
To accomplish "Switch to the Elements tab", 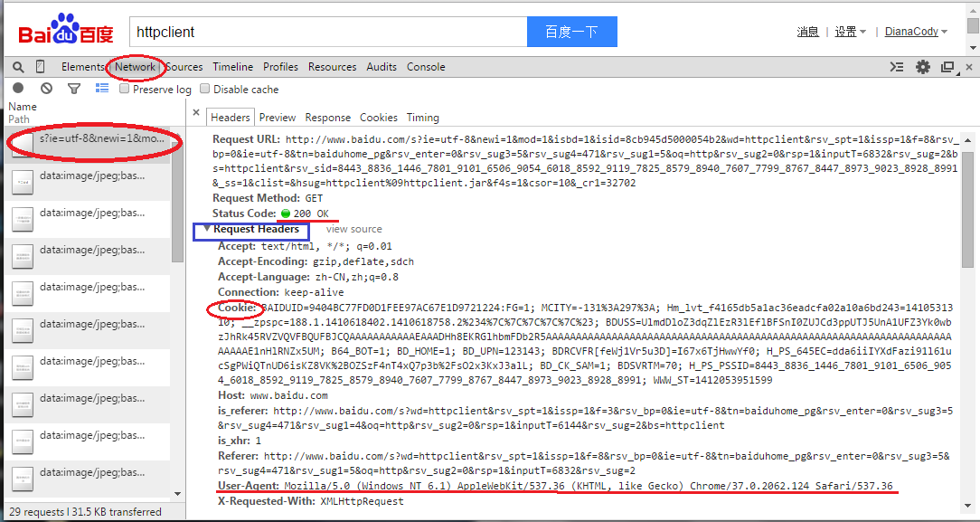I will tap(82, 67).
